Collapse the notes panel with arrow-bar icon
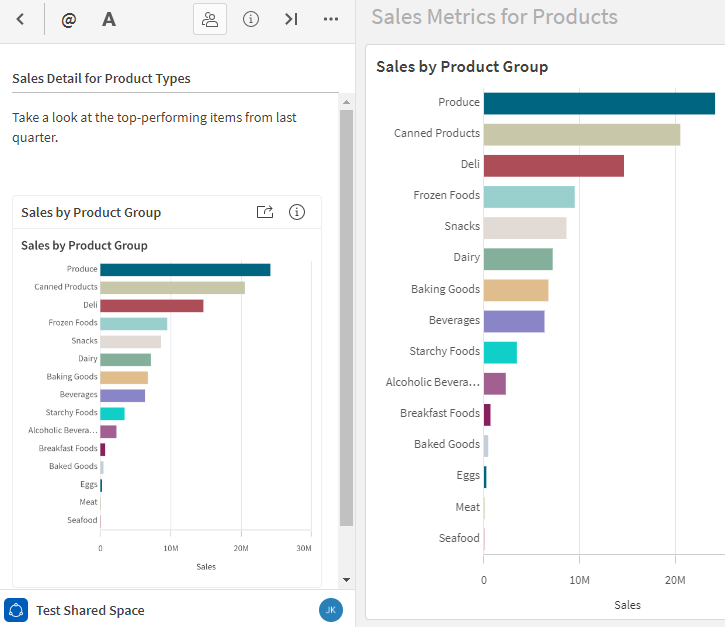Screen dimensions: 725x627 [291, 19]
